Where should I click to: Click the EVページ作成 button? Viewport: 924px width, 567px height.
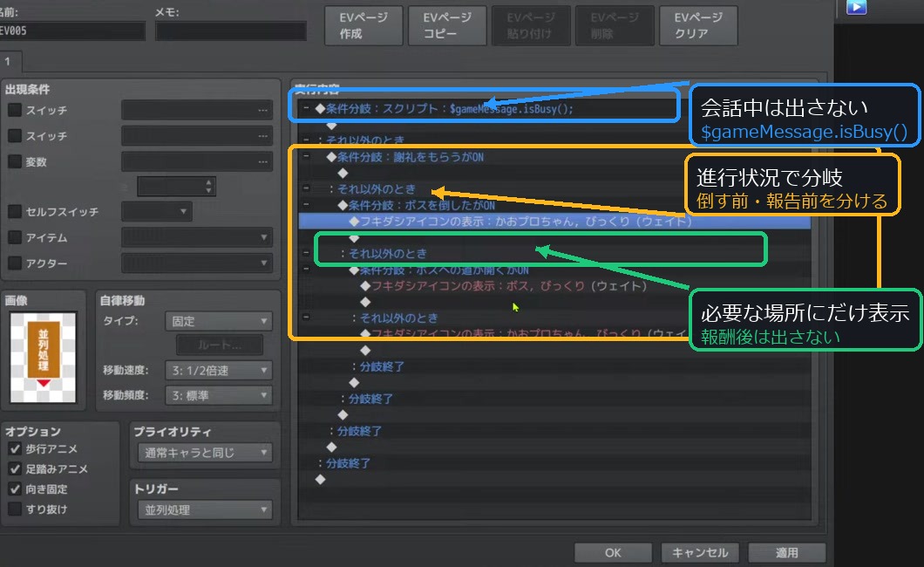363,25
